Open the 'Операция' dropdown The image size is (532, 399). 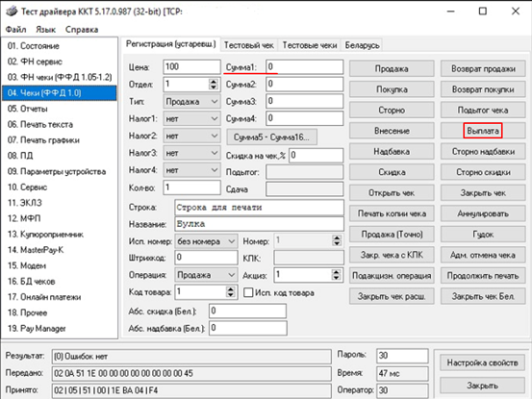click(x=206, y=275)
